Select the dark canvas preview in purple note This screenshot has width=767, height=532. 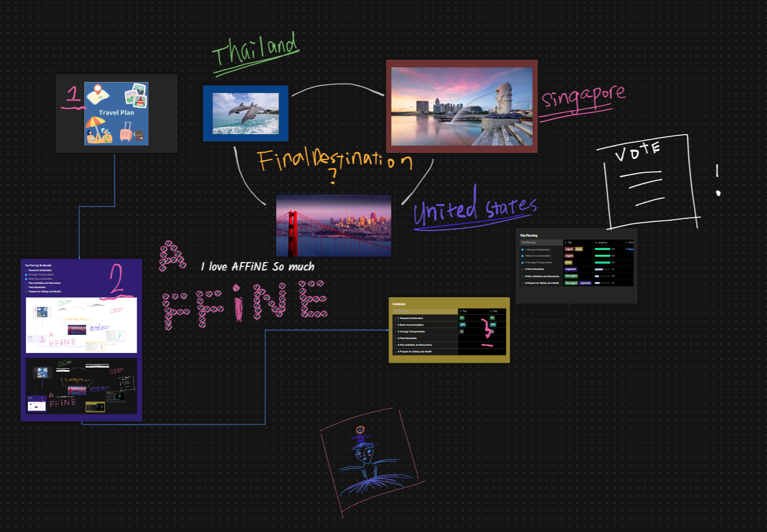point(81,386)
